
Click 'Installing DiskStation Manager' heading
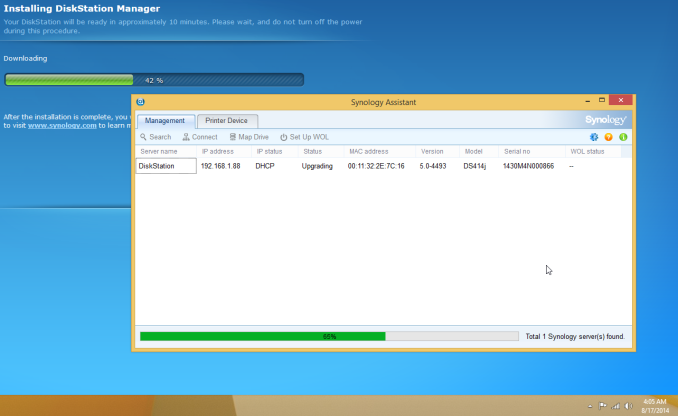coord(82,9)
